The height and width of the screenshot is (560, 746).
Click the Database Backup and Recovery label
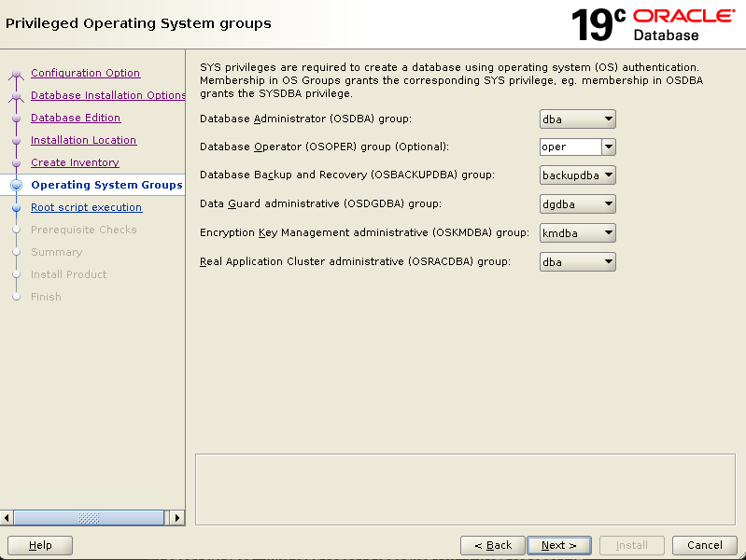click(x=346, y=175)
